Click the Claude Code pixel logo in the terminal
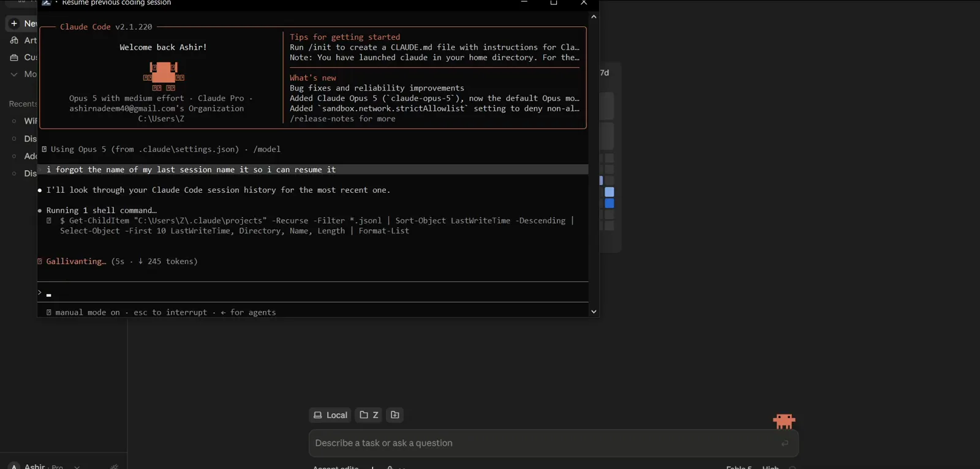 tap(164, 76)
